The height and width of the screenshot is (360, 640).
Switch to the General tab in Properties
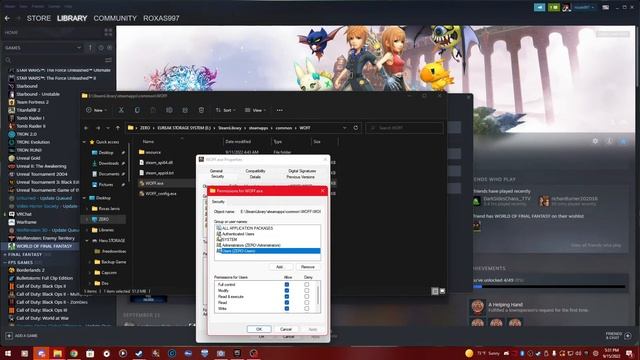click(x=216, y=171)
